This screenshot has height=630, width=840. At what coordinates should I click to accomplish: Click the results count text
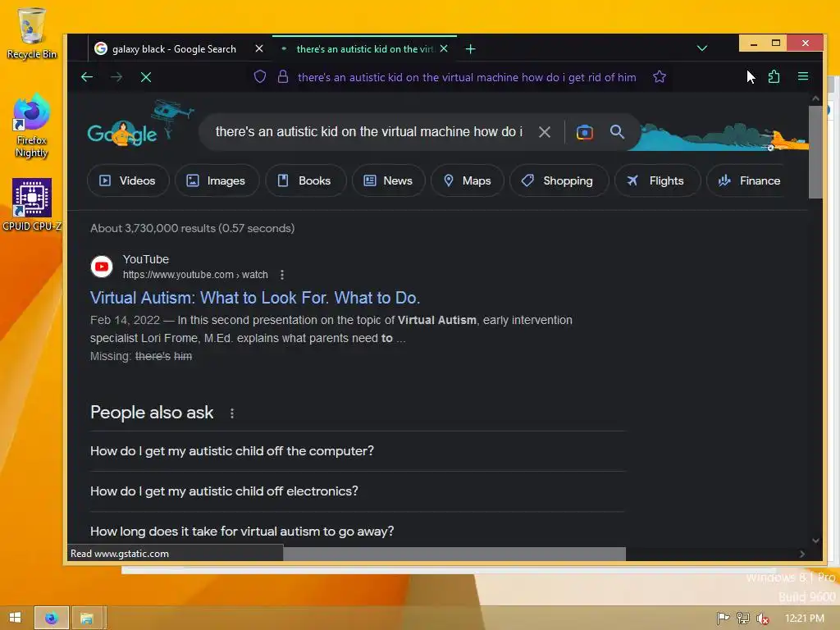point(192,228)
